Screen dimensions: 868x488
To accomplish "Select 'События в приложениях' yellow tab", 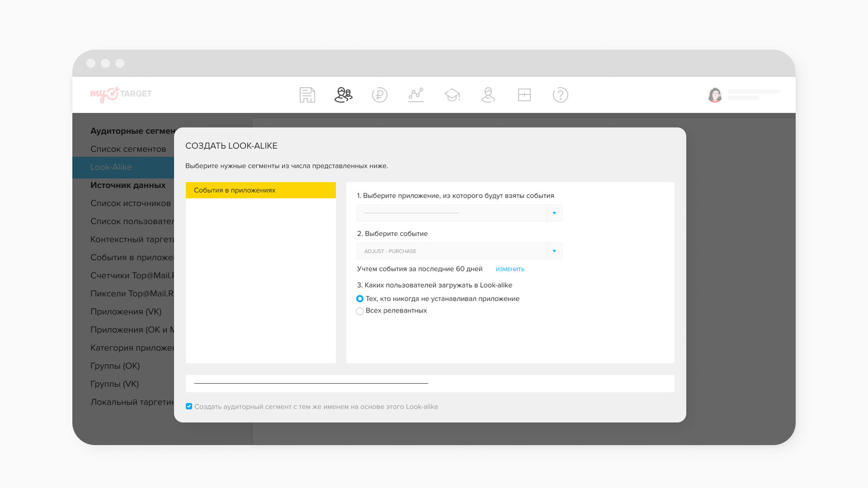I will [x=260, y=190].
